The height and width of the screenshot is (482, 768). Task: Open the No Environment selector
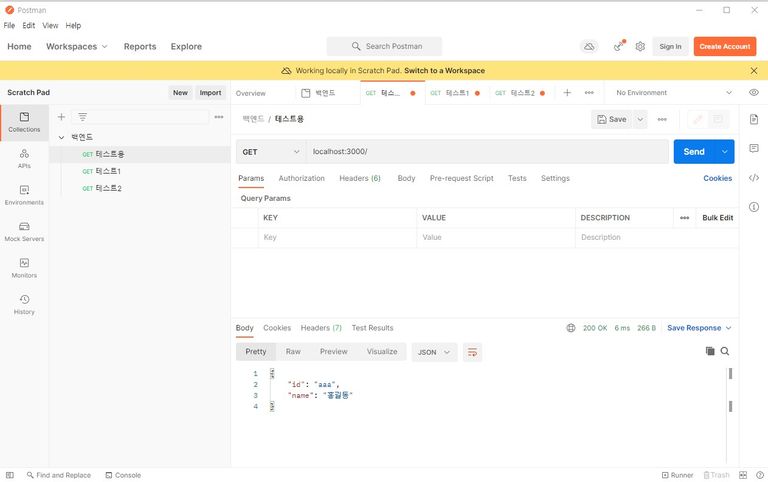point(673,93)
